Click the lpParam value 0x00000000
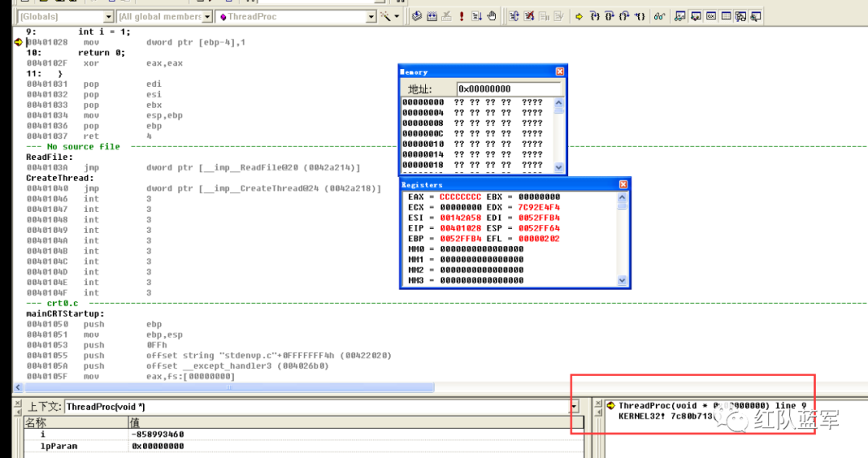This screenshot has height=458, width=868. (158, 446)
